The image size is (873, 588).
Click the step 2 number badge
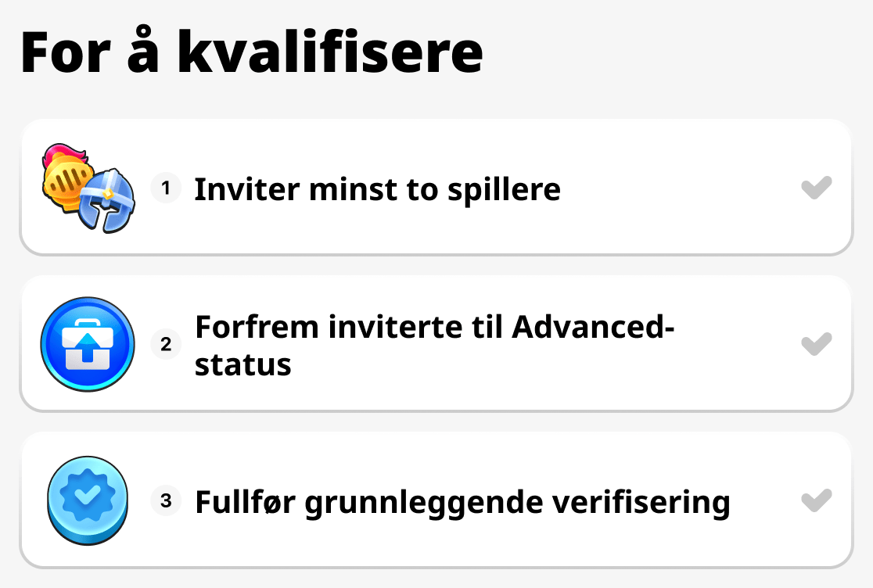tap(166, 344)
